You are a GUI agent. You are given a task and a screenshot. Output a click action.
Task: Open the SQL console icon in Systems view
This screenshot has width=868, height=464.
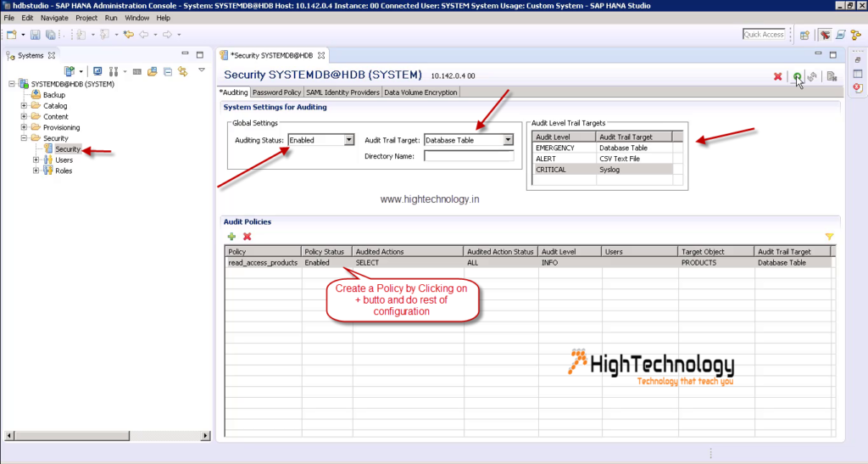[136, 71]
